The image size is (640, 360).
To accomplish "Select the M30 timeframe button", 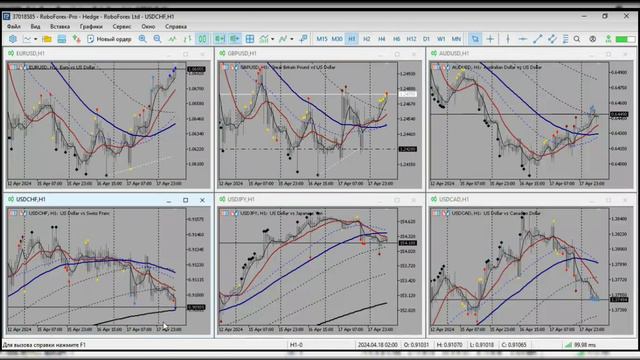I will pyautogui.click(x=337, y=39).
